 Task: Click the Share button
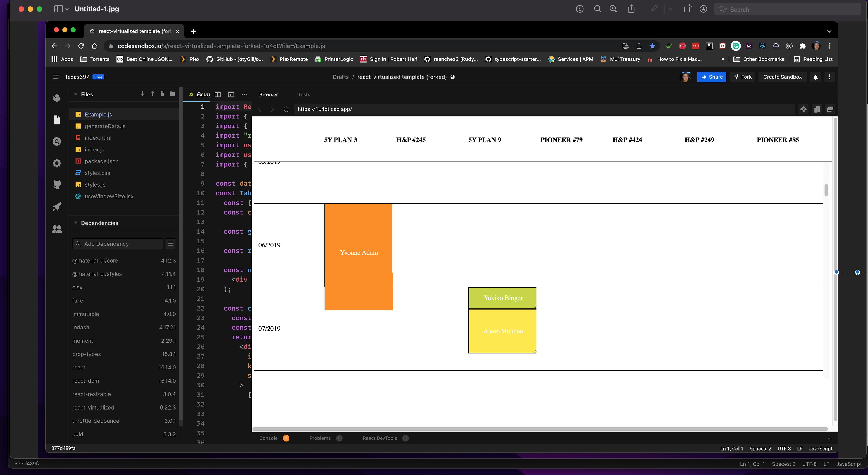[712, 77]
